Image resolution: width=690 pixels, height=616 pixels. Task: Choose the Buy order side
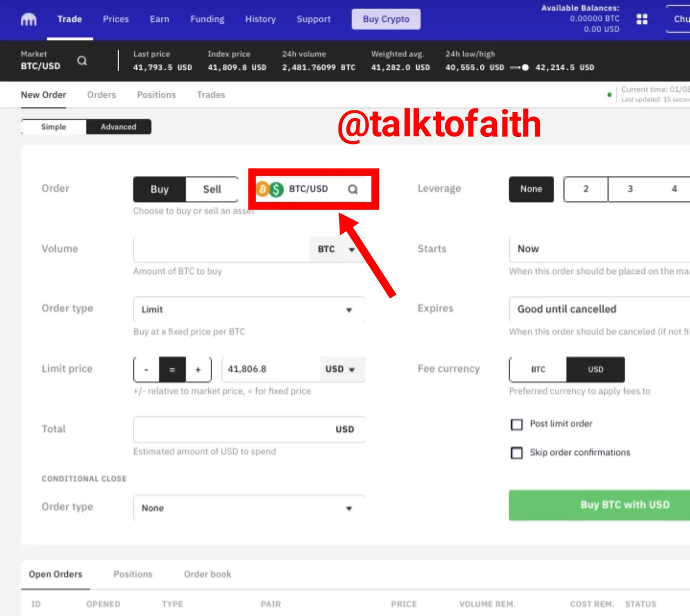[160, 189]
